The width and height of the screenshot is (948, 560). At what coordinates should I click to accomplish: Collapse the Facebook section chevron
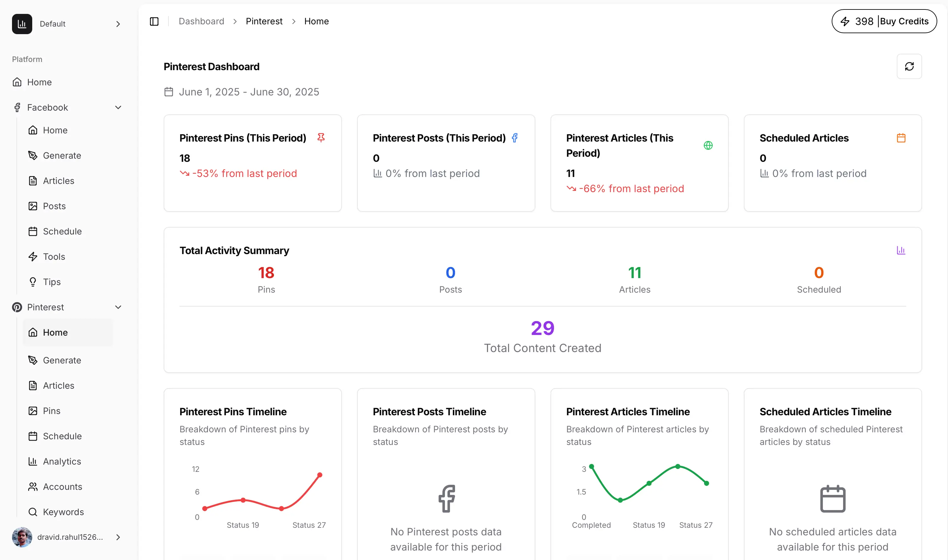coord(118,107)
